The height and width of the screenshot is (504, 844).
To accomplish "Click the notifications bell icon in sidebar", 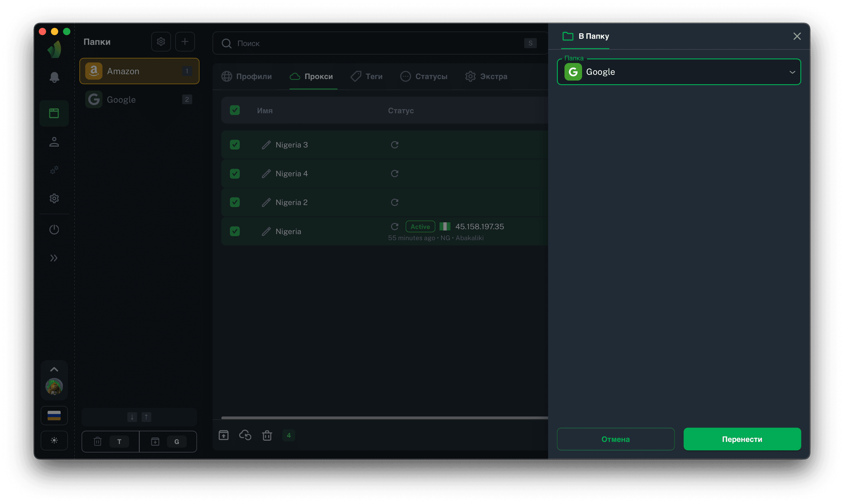I will (x=54, y=78).
